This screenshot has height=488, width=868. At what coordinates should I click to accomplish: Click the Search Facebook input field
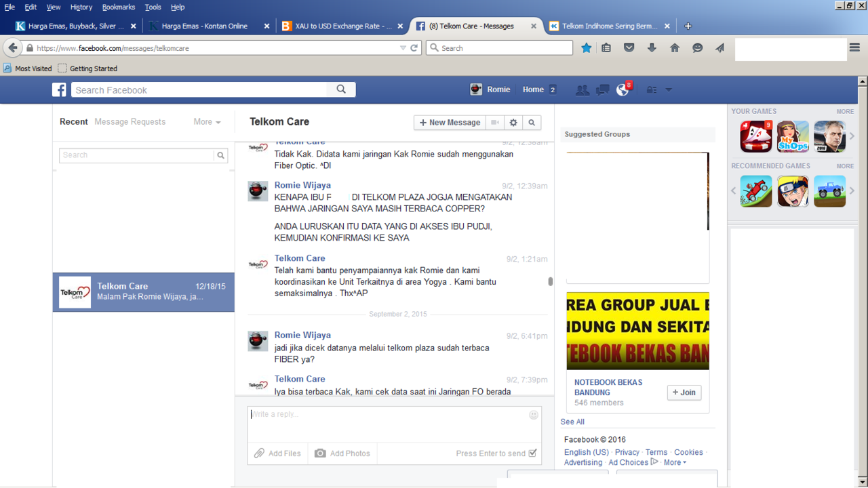click(199, 89)
